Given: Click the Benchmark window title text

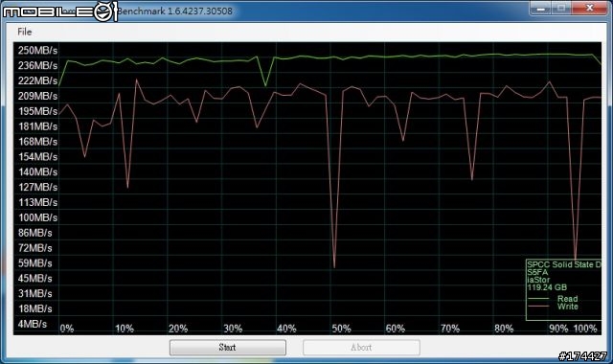Looking at the screenshot, I should pos(174,11).
